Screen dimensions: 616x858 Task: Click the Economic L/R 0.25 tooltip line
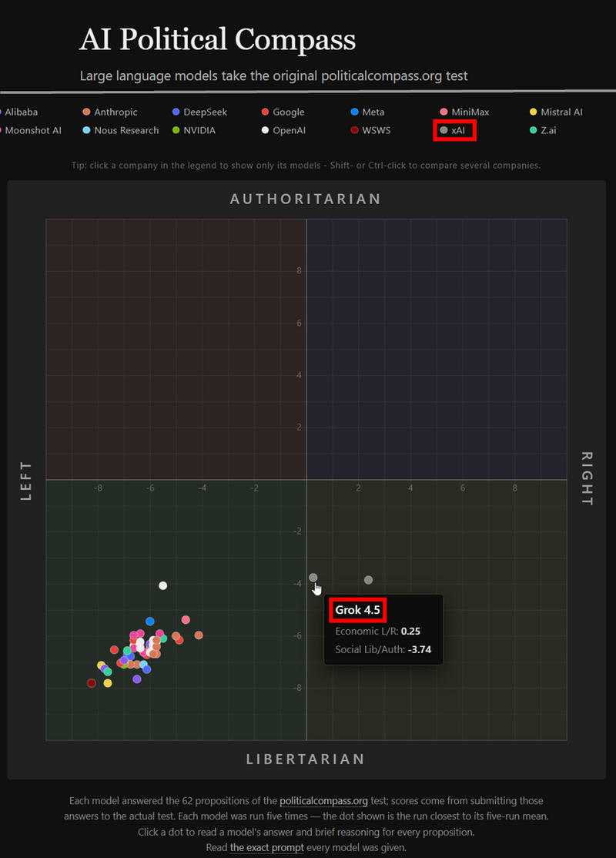pos(377,631)
